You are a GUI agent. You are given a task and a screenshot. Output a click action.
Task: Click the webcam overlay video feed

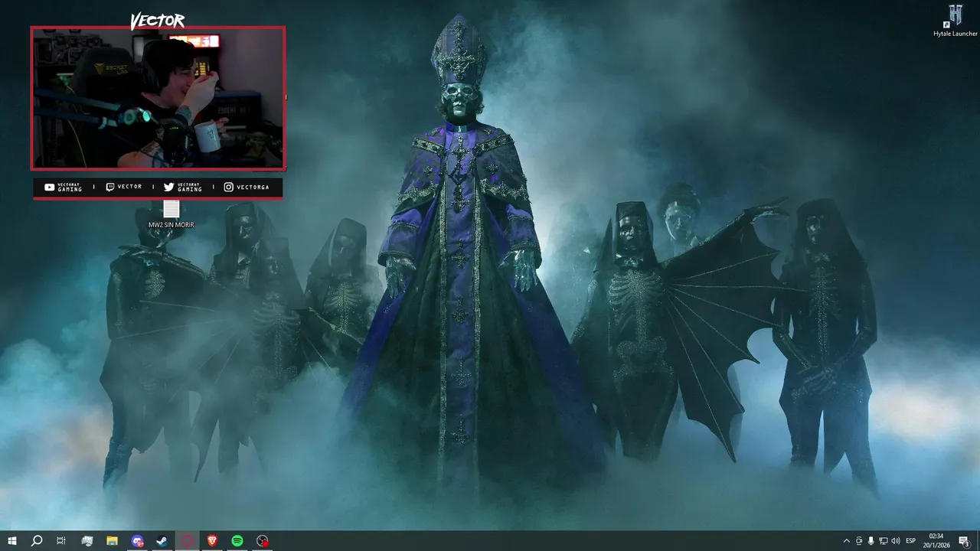tap(158, 98)
